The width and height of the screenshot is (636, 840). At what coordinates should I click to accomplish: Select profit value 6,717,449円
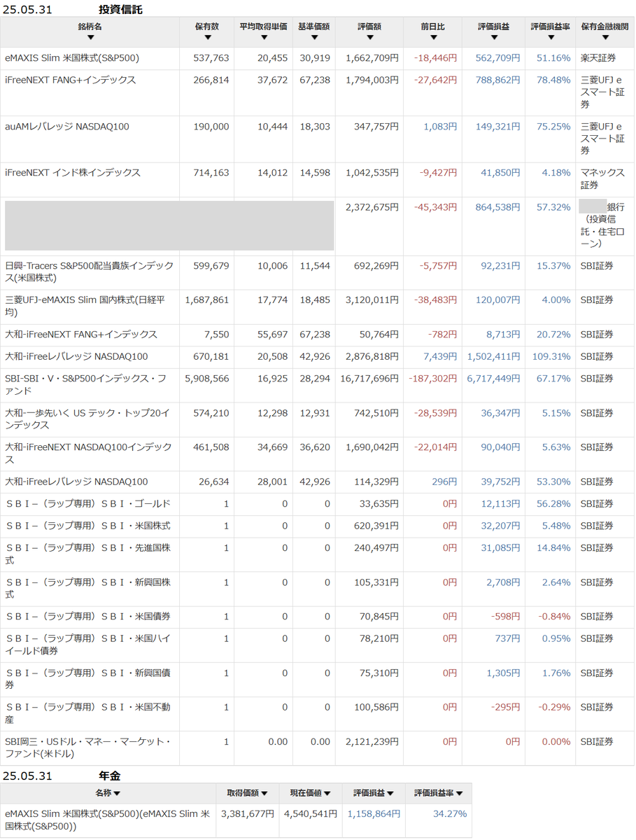pos(494,379)
